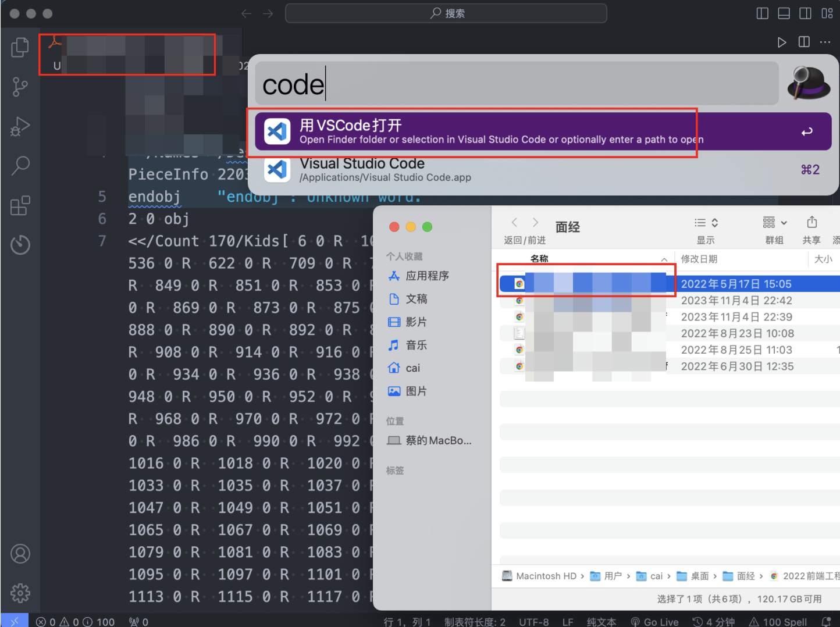Screen dimensions: 840x627
Task: Open 音乐 in Finder sidebar
Action: pos(408,345)
